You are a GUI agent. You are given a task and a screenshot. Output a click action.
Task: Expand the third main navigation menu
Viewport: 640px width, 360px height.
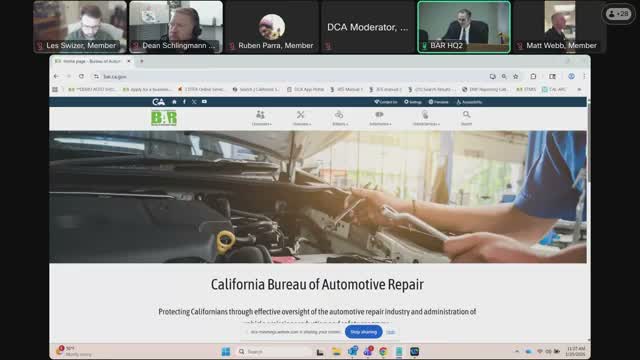click(x=340, y=118)
